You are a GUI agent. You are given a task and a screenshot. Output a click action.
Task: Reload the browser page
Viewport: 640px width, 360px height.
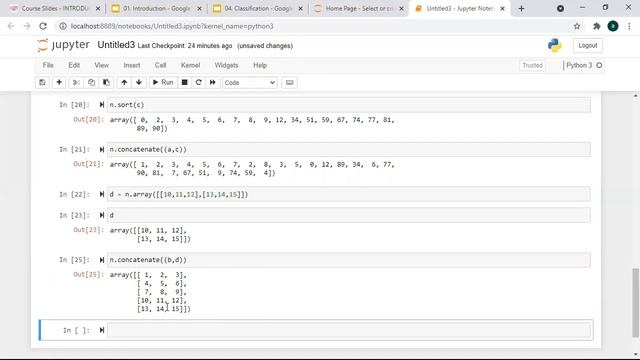click(x=43, y=26)
